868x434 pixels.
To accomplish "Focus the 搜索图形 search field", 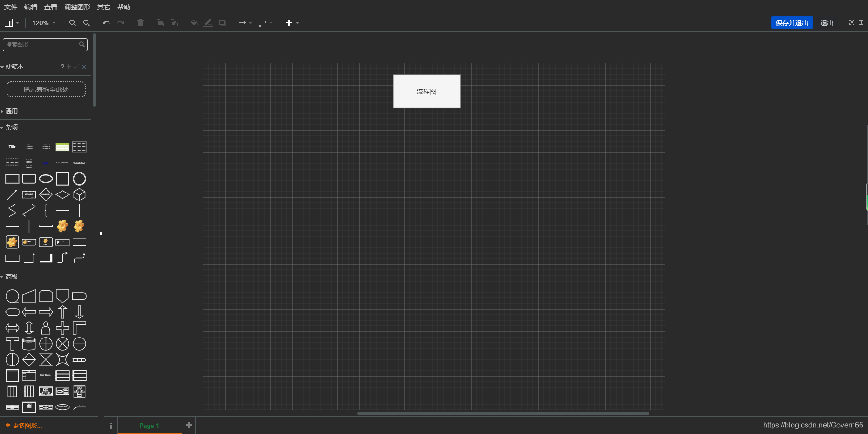I will 45,44.
